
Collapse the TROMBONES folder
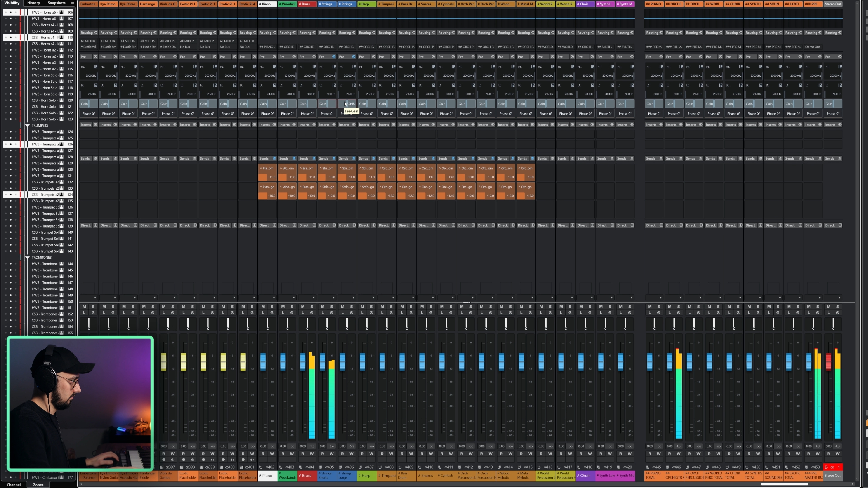tap(28, 257)
